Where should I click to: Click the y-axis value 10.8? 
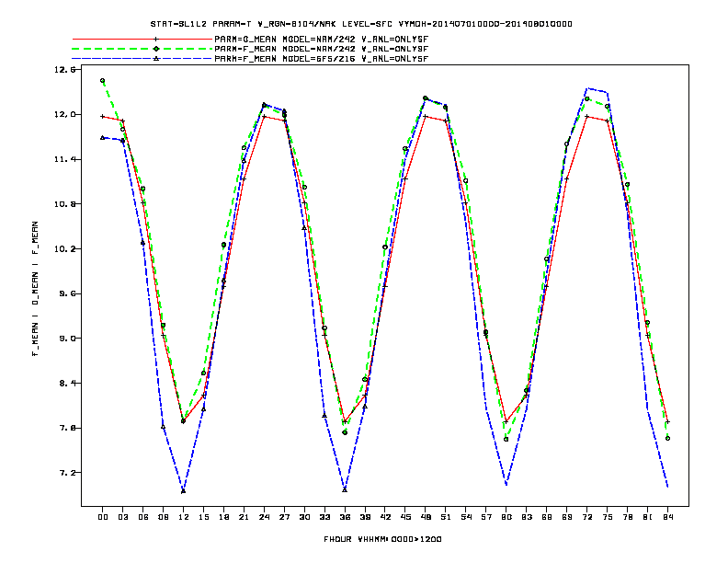pyautogui.click(x=64, y=204)
